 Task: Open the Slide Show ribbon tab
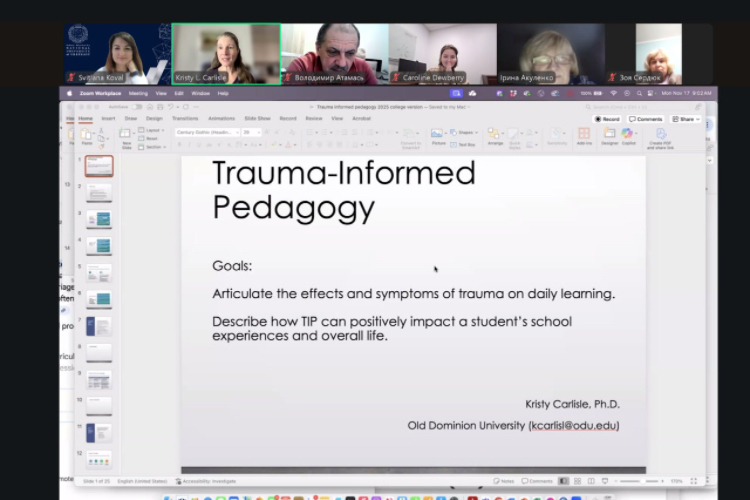point(258,118)
